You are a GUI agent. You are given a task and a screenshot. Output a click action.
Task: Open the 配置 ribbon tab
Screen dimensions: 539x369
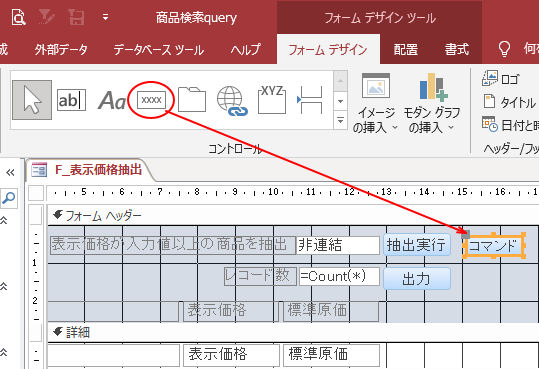click(x=406, y=50)
